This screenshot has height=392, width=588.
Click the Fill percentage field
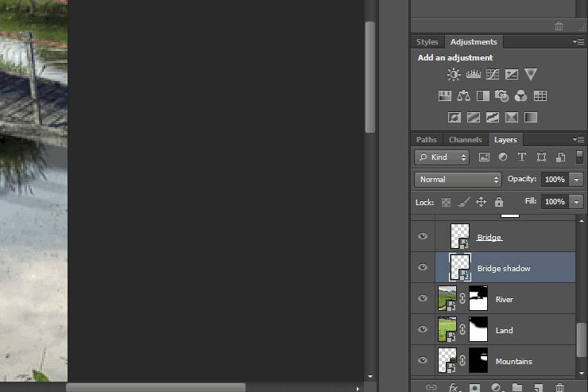coord(554,202)
